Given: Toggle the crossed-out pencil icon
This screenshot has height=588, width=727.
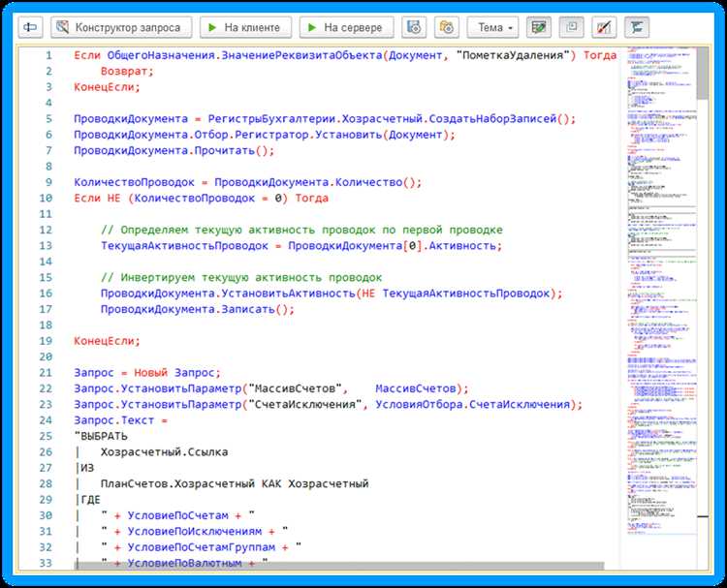Looking at the screenshot, I should (604, 27).
